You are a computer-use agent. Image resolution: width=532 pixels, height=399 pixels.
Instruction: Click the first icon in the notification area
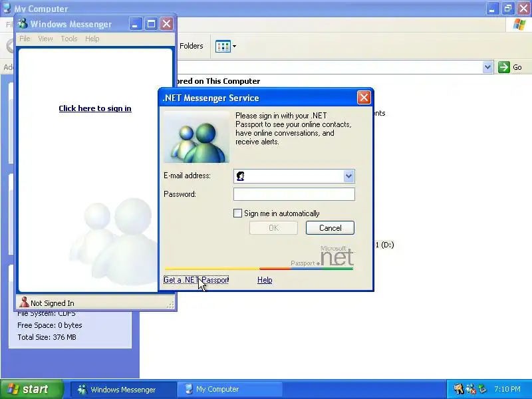click(x=459, y=389)
